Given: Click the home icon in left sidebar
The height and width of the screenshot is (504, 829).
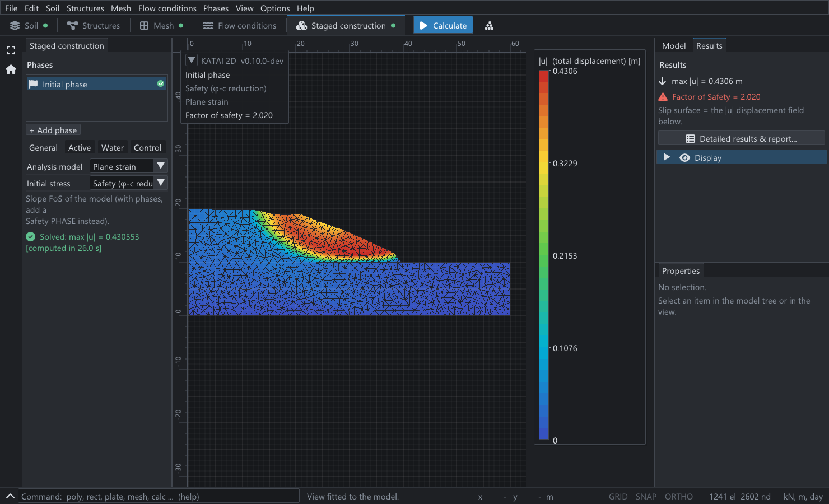Looking at the screenshot, I should 11,69.
